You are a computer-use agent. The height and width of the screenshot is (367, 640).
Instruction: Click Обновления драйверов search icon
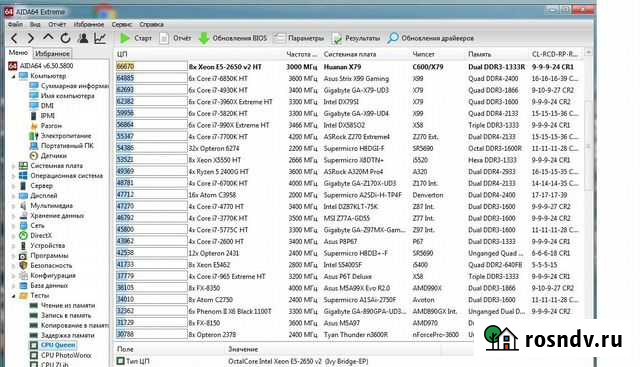(x=393, y=38)
